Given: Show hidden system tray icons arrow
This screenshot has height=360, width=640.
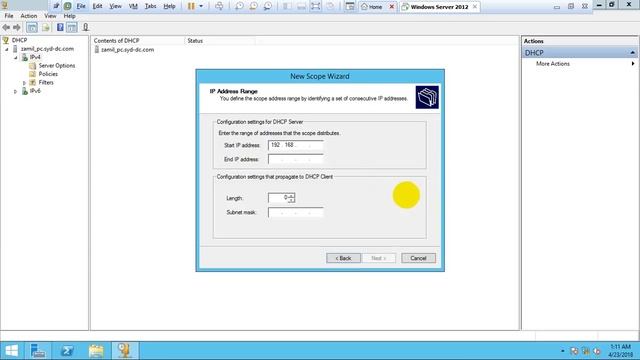Looking at the screenshot, I should [x=562, y=351].
